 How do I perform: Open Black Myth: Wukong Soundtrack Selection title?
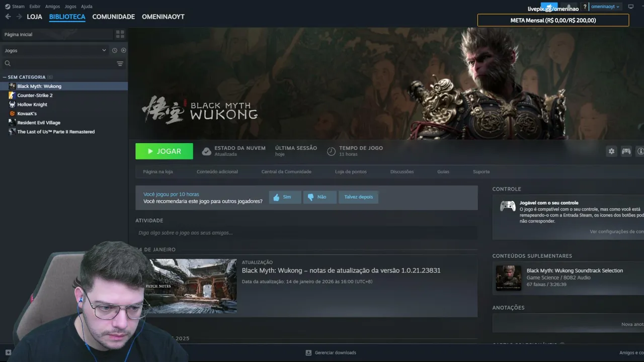point(575,270)
